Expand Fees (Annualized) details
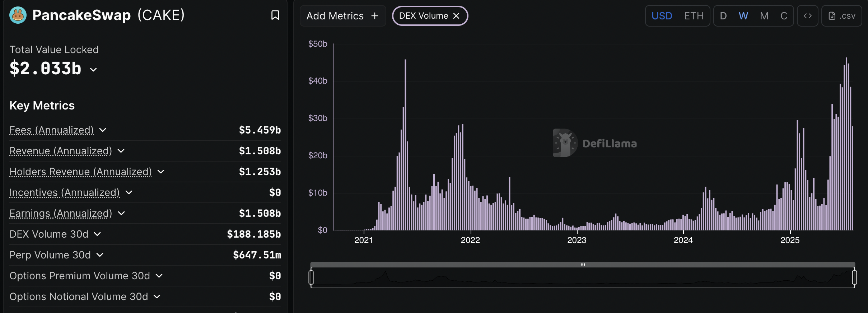 103,130
